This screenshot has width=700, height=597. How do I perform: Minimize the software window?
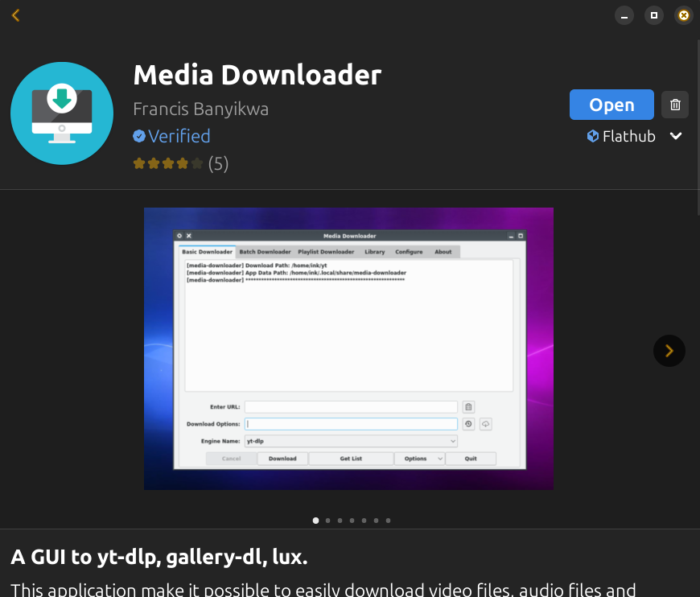(x=624, y=15)
